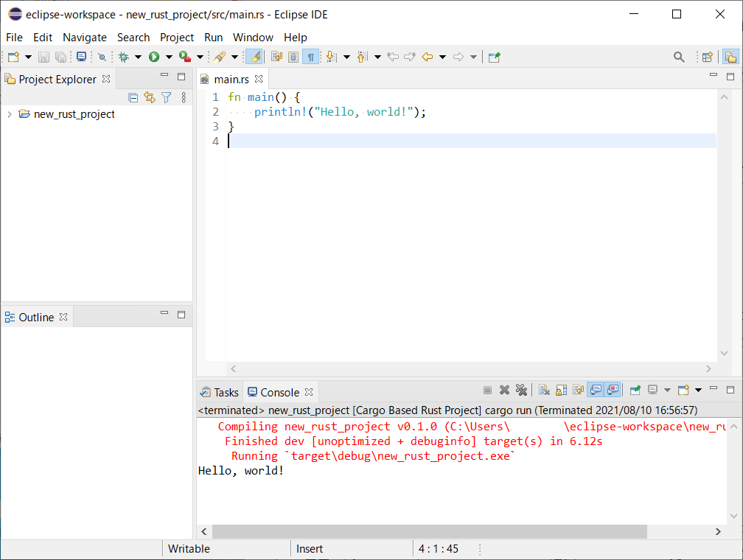Toggle console Scroll Lock

tap(561, 390)
